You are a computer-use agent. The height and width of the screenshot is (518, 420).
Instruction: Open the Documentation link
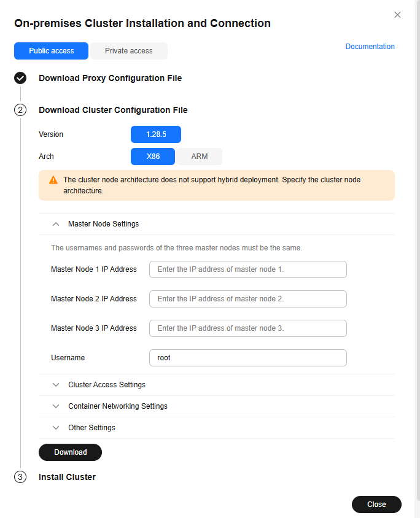point(370,47)
